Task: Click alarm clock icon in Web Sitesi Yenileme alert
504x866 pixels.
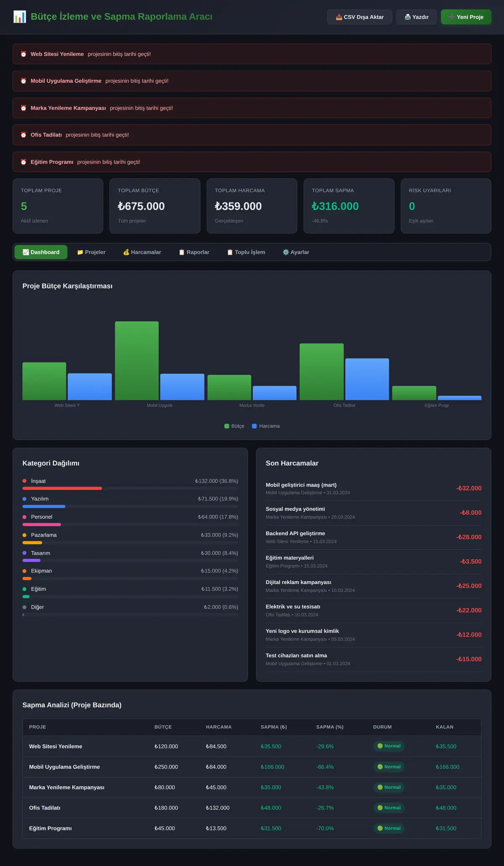Action: 24,54
